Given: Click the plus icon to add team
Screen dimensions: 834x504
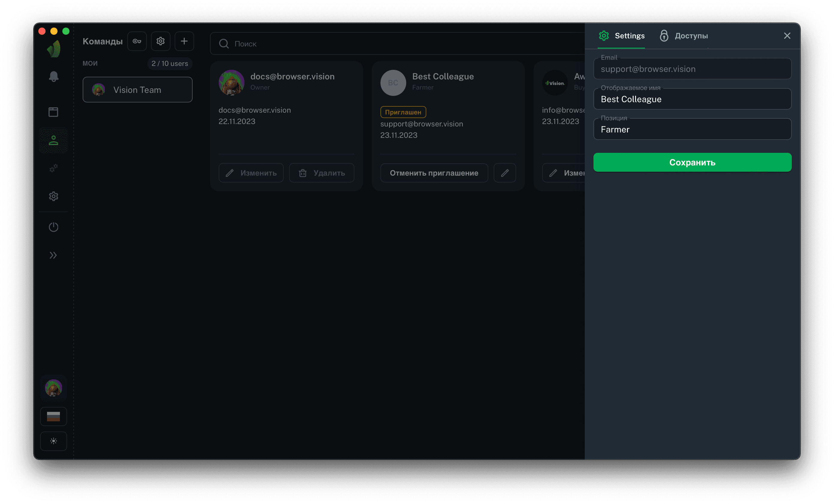Looking at the screenshot, I should tap(184, 41).
